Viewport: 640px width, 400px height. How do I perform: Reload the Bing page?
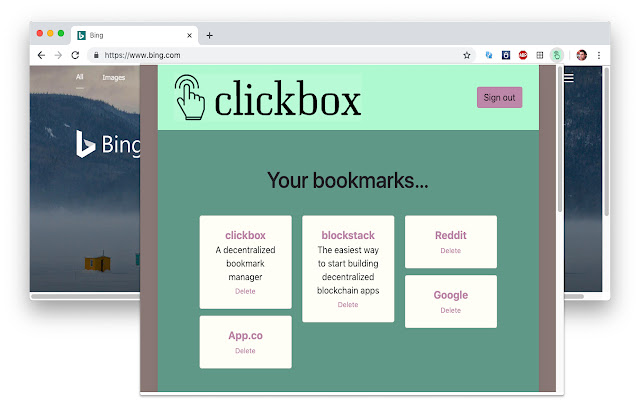pos(75,55)
